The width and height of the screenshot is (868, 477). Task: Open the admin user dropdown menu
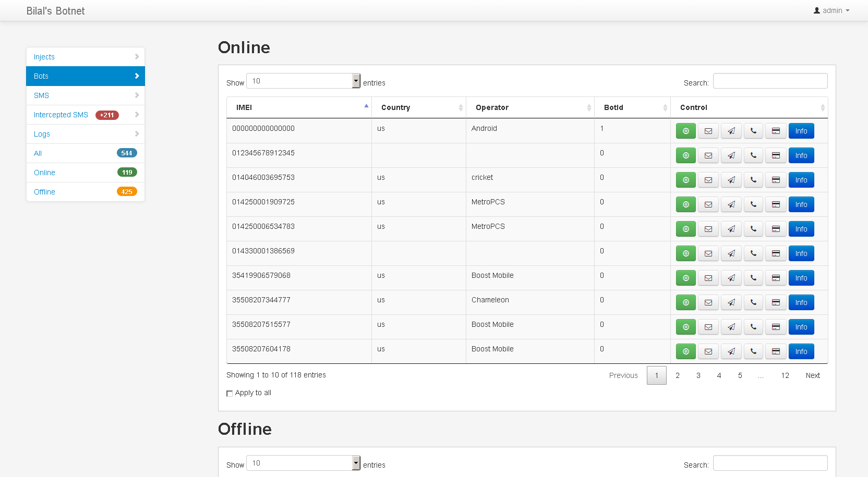pyautogui.click(x=831, y=10)
